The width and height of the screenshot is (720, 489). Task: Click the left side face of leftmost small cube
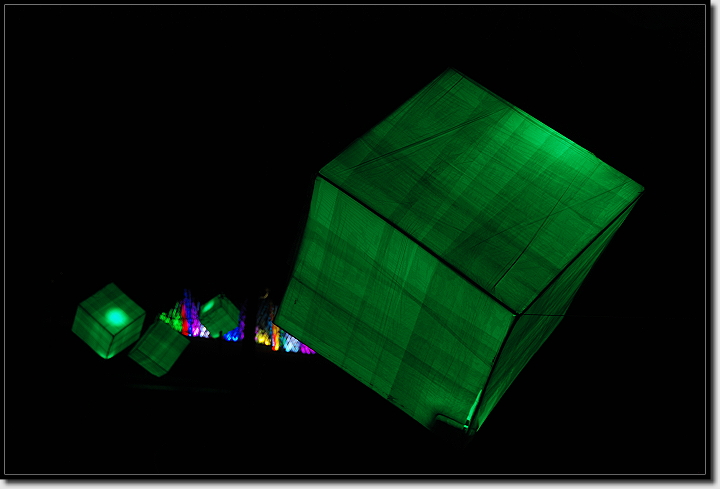tap(88, 330)
